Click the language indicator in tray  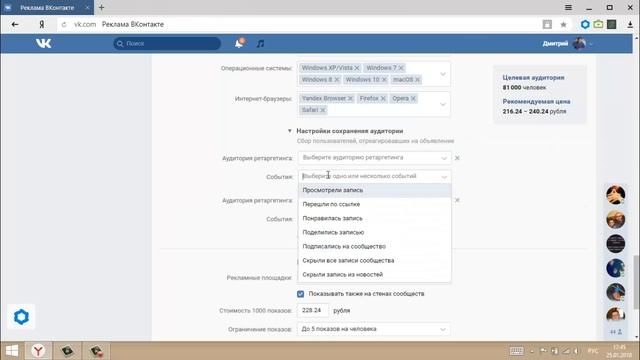(x=593, y=351)
